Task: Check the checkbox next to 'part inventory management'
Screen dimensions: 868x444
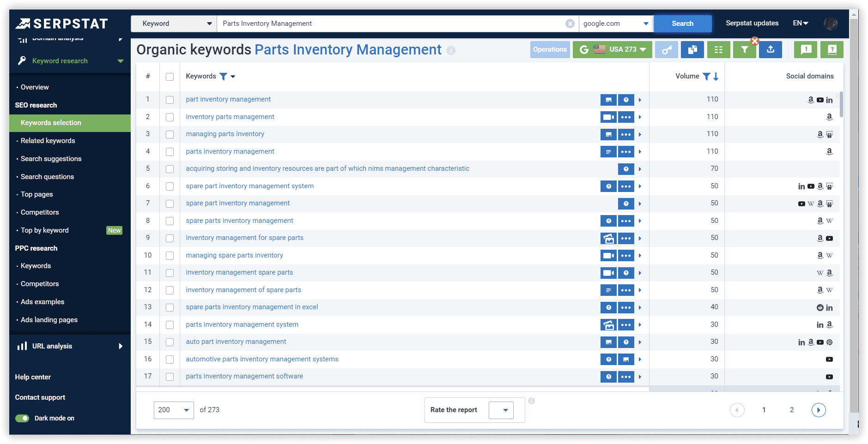Action: 170,99
